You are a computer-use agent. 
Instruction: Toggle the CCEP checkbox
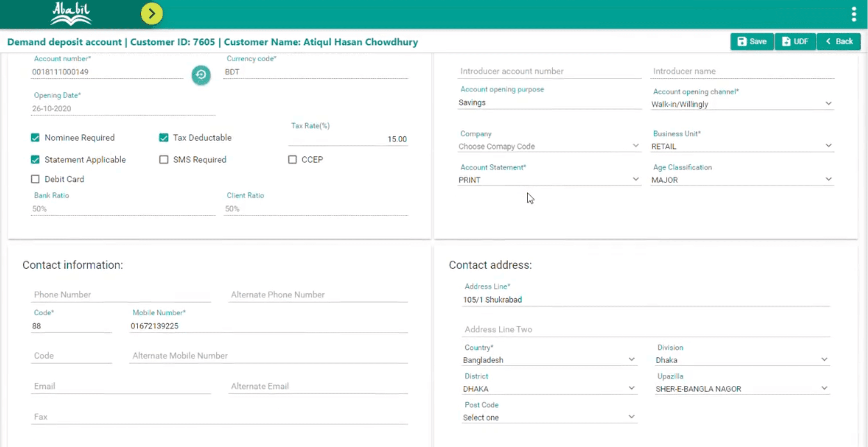tap(292, 160)
